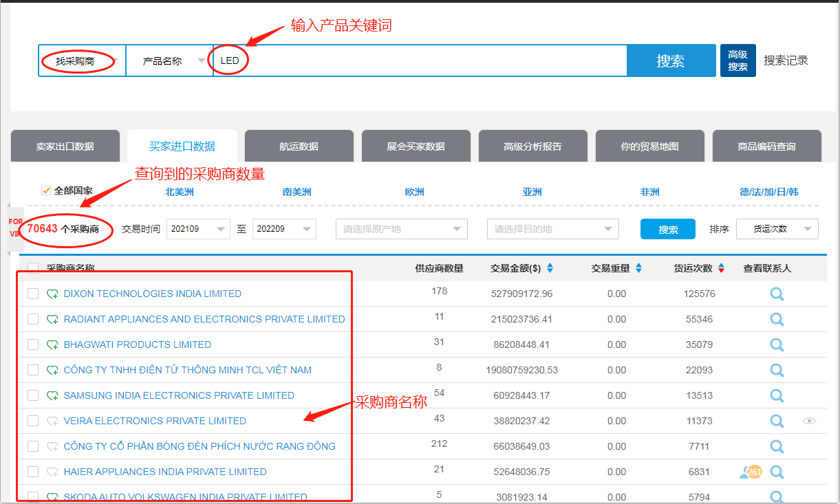840x504 pixels.
Task: Click eye icon beside VEIRA ELECTRONICS row
Action: pos(809,421)
